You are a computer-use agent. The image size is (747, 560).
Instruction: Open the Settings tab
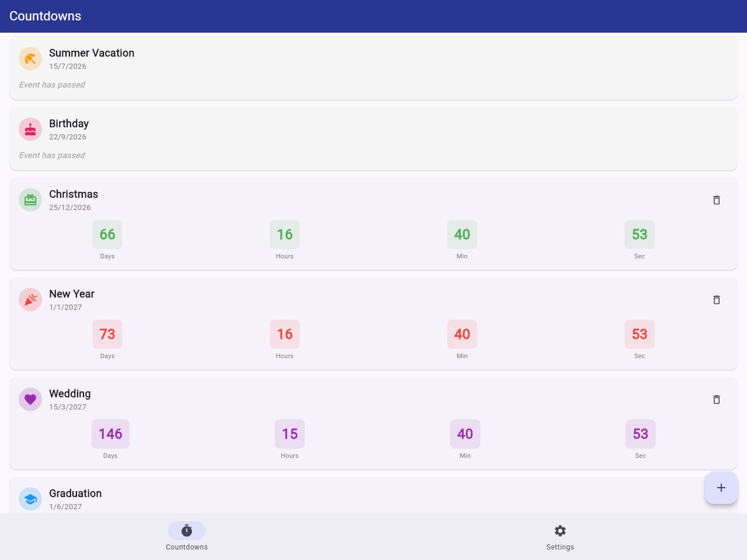pos(560,537)
